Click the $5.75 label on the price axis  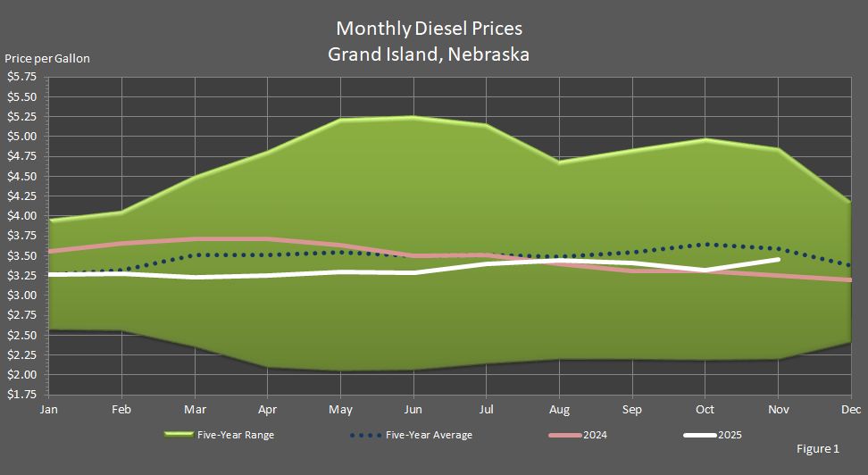tap(21, 77)
